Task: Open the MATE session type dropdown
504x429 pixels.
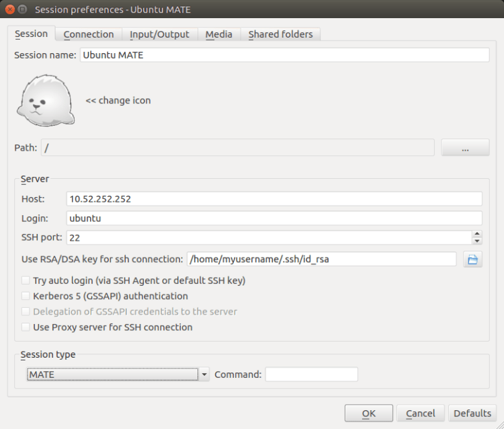Action: click(118, 375)
